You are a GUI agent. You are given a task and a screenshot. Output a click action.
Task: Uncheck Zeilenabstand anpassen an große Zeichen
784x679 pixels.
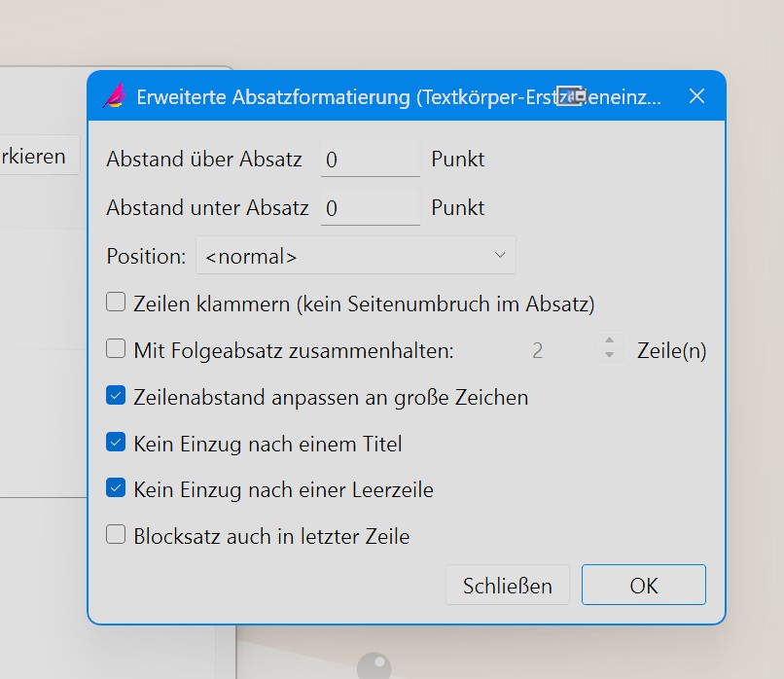[x=116, y=395]
